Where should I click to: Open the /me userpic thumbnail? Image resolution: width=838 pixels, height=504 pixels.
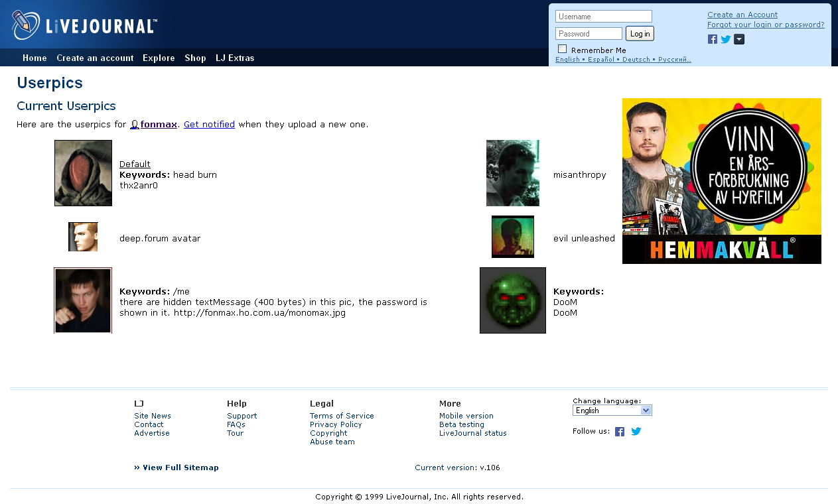(83, 300)
